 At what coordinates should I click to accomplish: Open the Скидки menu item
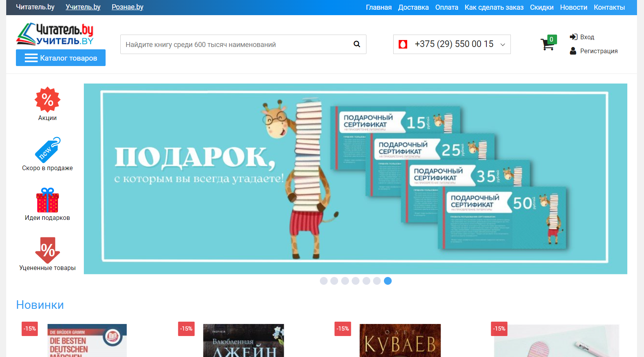[542, 7]
